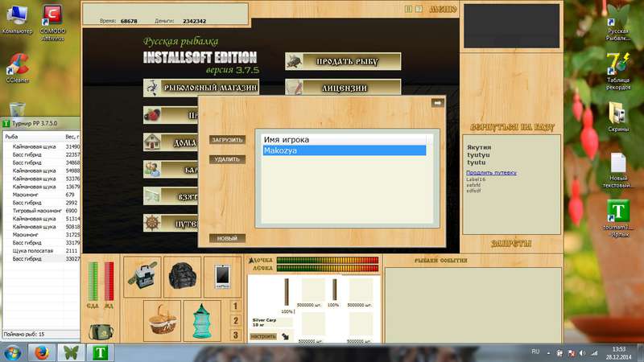Click the Имя игрока column header
The image size is (644, 362).
pos(345,140)
